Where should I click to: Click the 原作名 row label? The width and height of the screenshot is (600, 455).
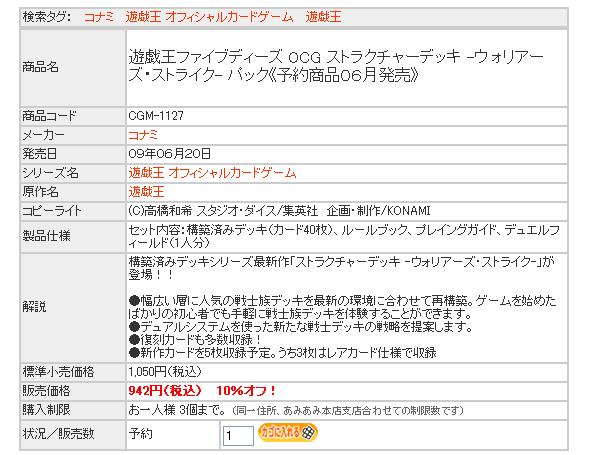click(x=40, y=192)
